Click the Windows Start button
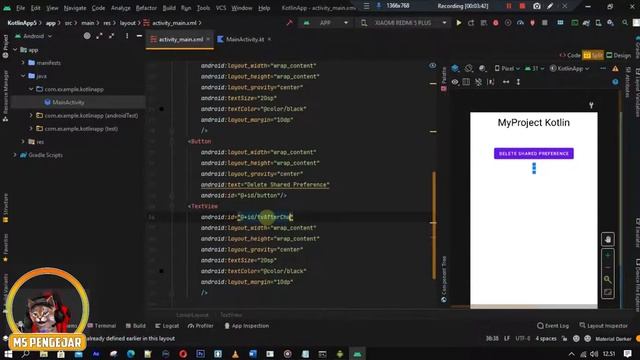Image resolution: width=640 pixels, height=360 pixels. coord(8,354)
